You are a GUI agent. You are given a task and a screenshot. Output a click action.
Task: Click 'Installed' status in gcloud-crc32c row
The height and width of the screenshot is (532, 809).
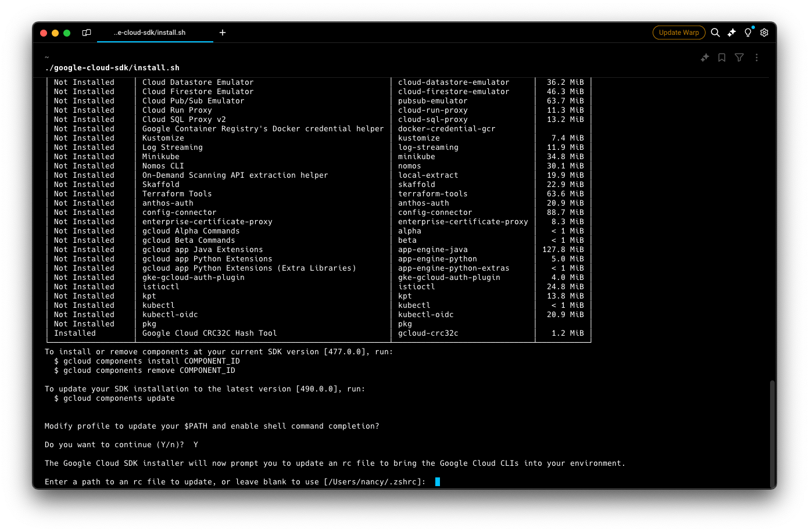coord(74,333)
